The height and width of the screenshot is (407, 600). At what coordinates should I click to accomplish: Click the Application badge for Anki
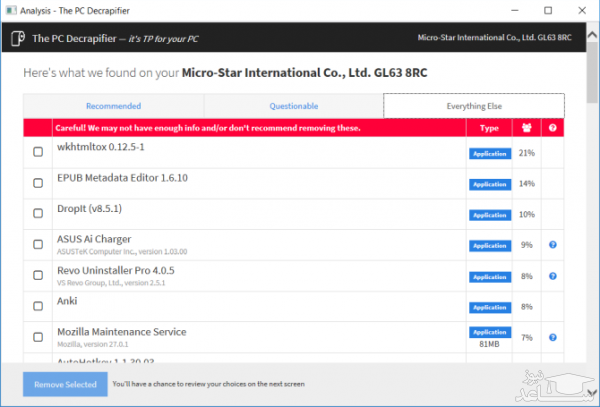(x=489, y=307)
